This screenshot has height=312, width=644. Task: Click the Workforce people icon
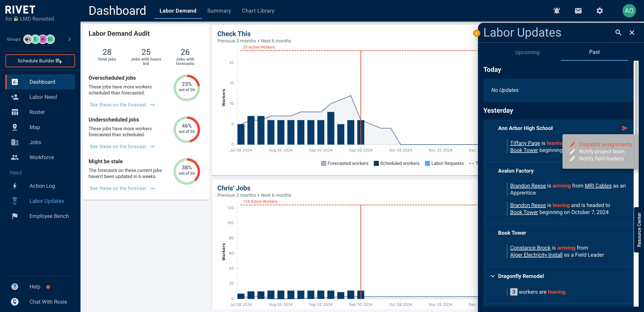click(x=15, y=157)
